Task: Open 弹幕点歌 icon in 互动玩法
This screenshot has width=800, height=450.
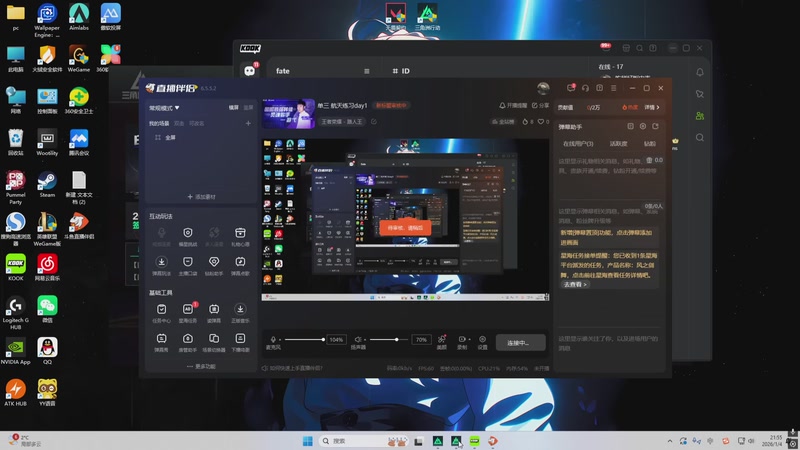Action: (240, 262)
